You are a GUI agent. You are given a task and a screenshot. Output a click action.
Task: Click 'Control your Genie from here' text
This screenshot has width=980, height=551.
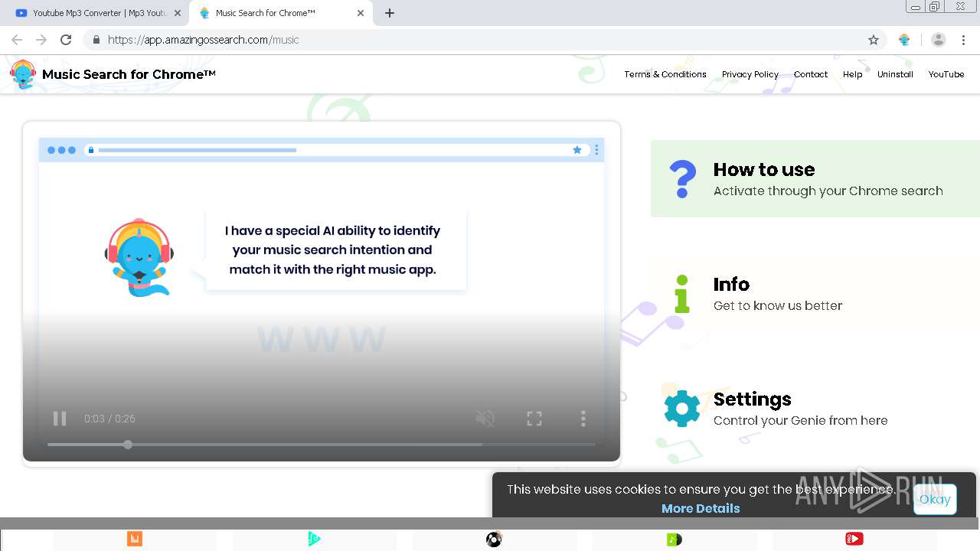[x=801, y=420]
